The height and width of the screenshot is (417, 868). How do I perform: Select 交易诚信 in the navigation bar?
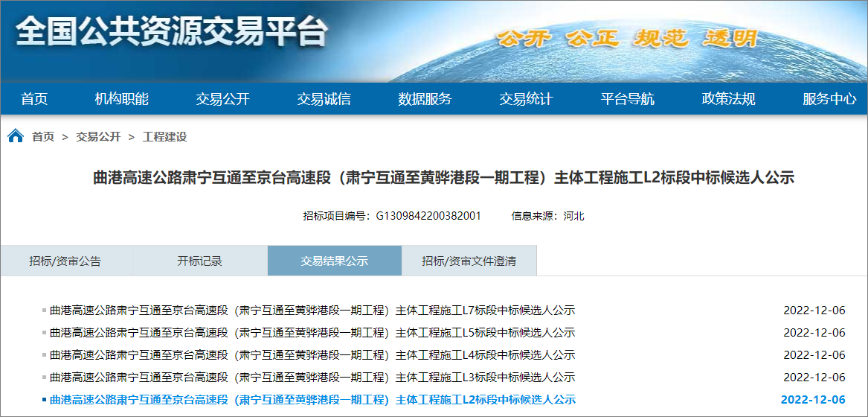(324, 99)
